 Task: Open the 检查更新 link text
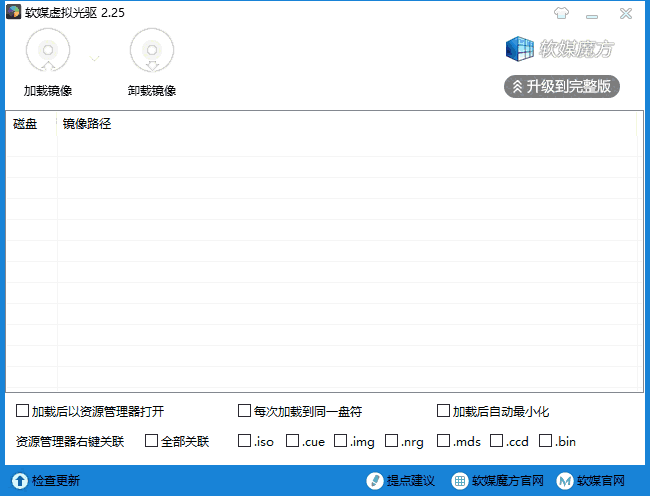[56, 481]
